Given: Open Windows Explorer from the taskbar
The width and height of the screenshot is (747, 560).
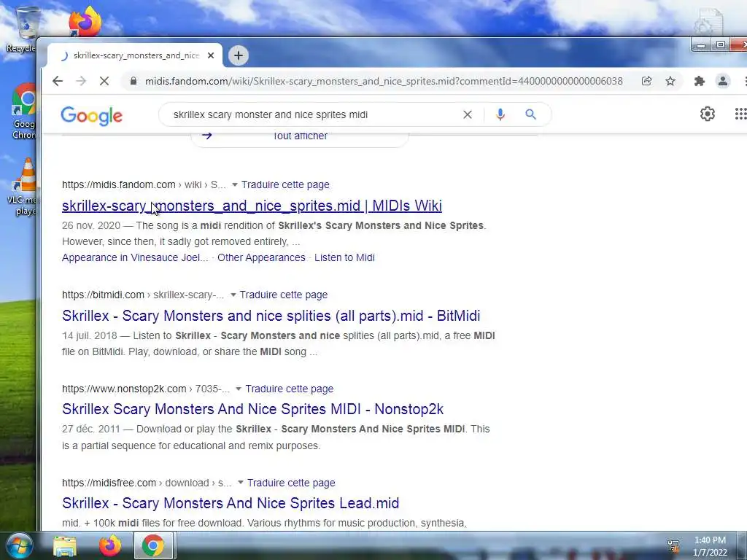Looking at the screenshot, I should click(x=65, y=546).
